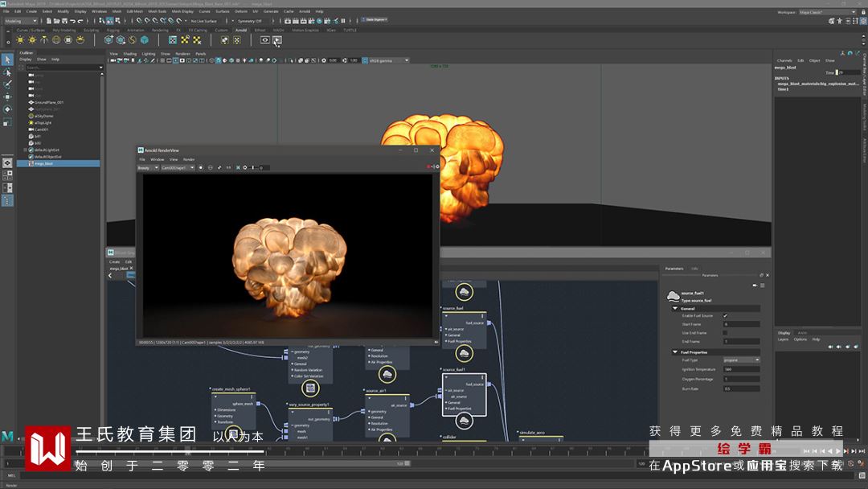Click the crop region icon in RenderView
Image resolution: width=868 pixels, height=489 pixels.
coord(219,167)
